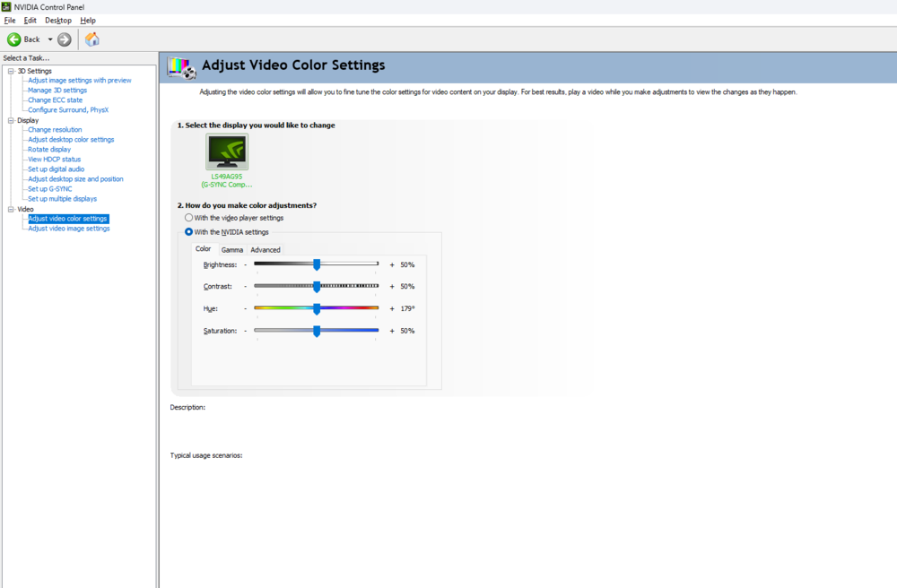Click the Contrast slider handle
Image resolution: width=897 pixels, height=588 pixels.
click(317, 286)
